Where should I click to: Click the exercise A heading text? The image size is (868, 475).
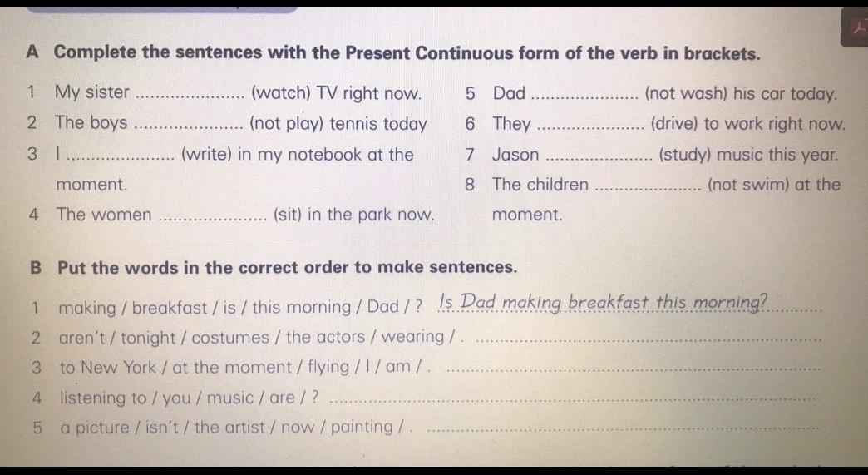pyautogui.click(x=407, y=53)
